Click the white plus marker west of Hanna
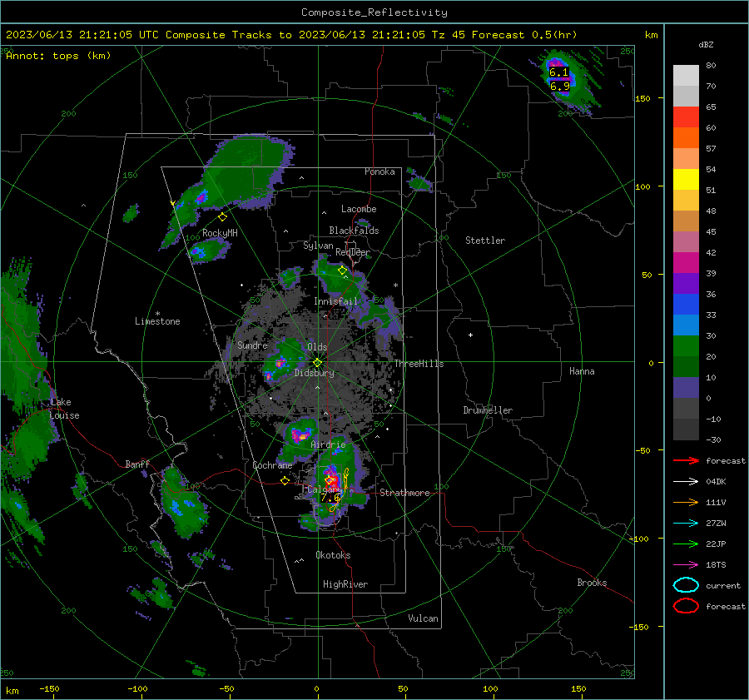The image size is (749, 700). click(x=470, y=335)
